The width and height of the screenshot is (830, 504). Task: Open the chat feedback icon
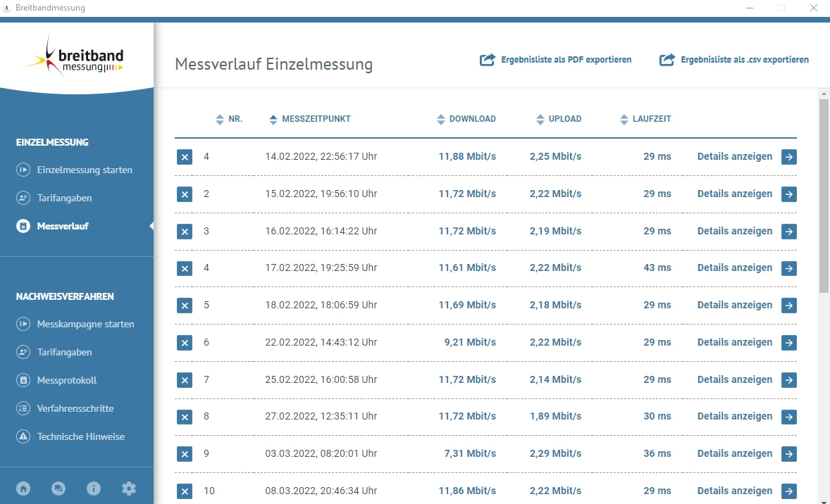(x=58, y=489)
